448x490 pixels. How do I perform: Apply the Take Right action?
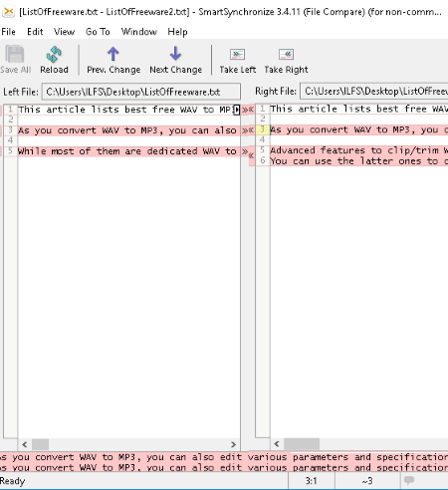[286, 54]
